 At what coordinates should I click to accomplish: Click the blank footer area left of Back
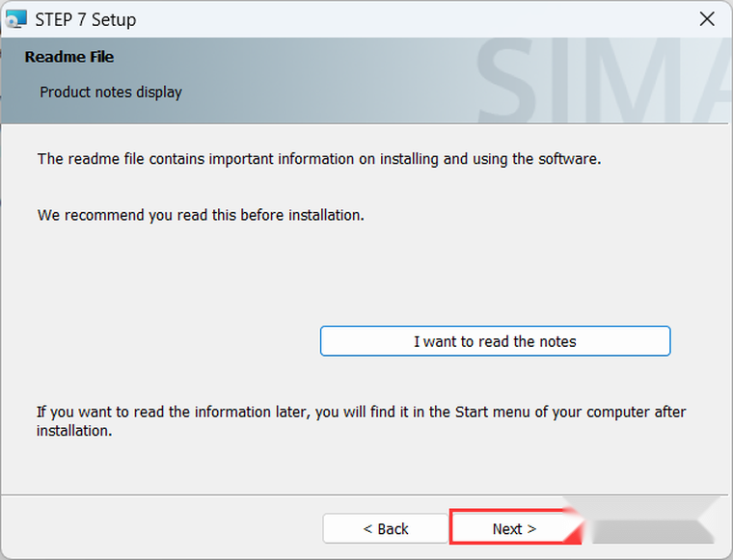[164, 528]
